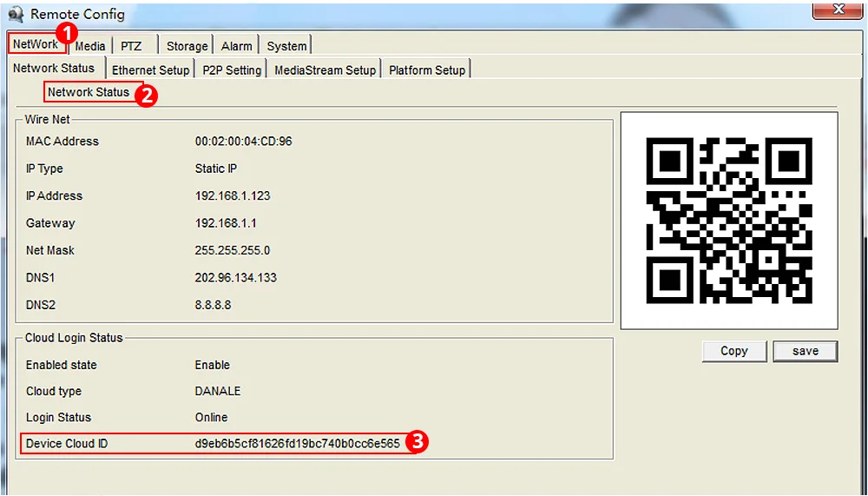The image size is (868, 496).
Task: Click the DNS2 value 8.8.8.8
Action: [x=214, y=305]
